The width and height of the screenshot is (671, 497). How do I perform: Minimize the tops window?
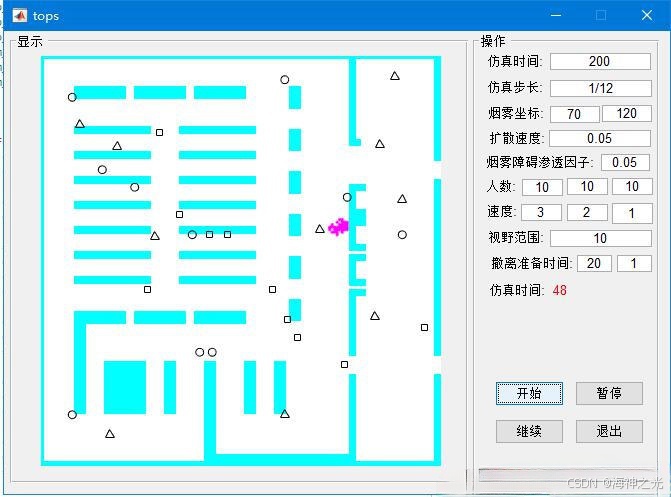(556, 15)
